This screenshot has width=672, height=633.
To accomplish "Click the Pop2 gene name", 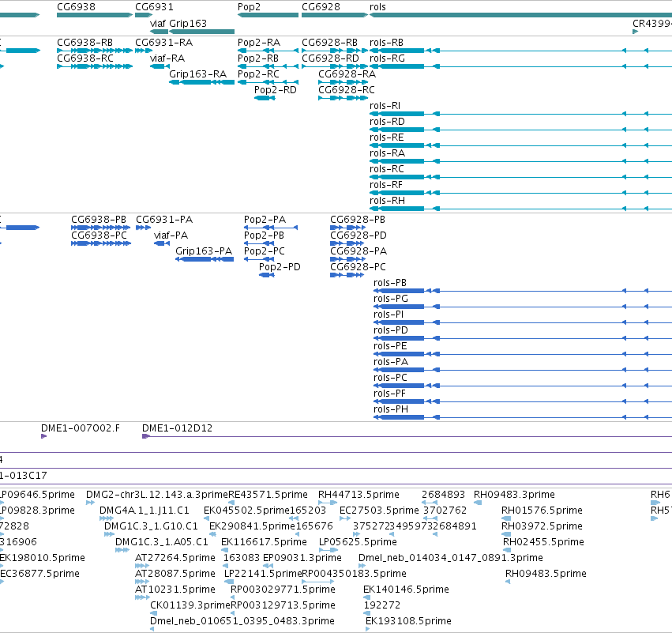I will pos(249,7).
